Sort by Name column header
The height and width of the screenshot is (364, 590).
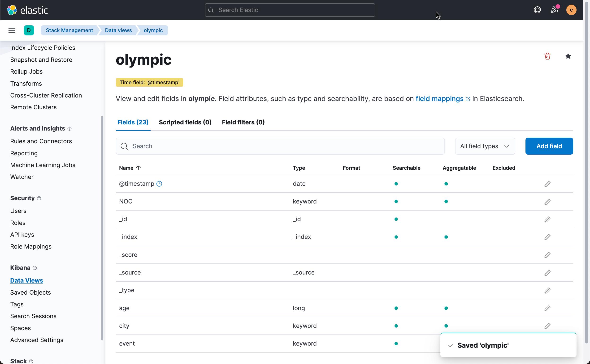(130, 168)
